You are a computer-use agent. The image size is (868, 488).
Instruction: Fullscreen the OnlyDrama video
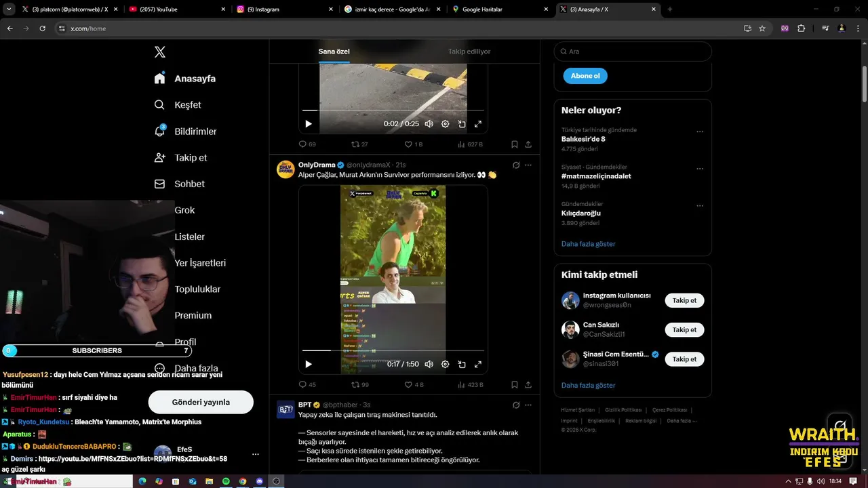pyautogui.click(x=478, y=364)
